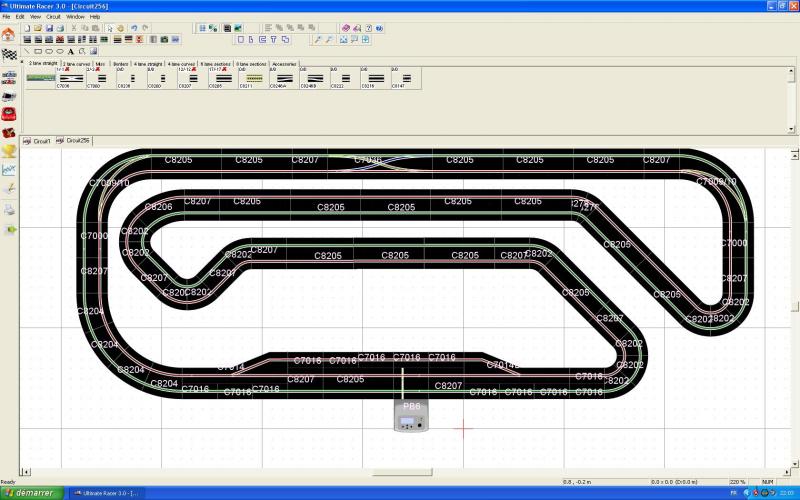Open the gold trophy championship icon

[x=9, y=151]
